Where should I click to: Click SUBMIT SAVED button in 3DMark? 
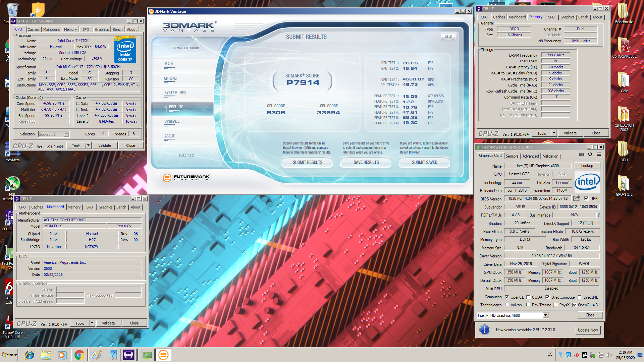[x=424, y=162]
